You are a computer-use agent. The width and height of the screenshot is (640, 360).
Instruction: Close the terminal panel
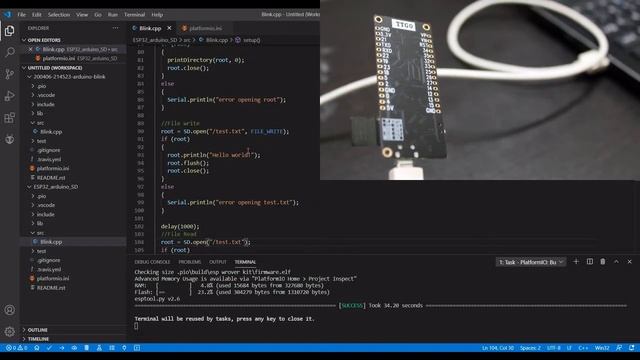pyautogui.click(x=629, y=262)
